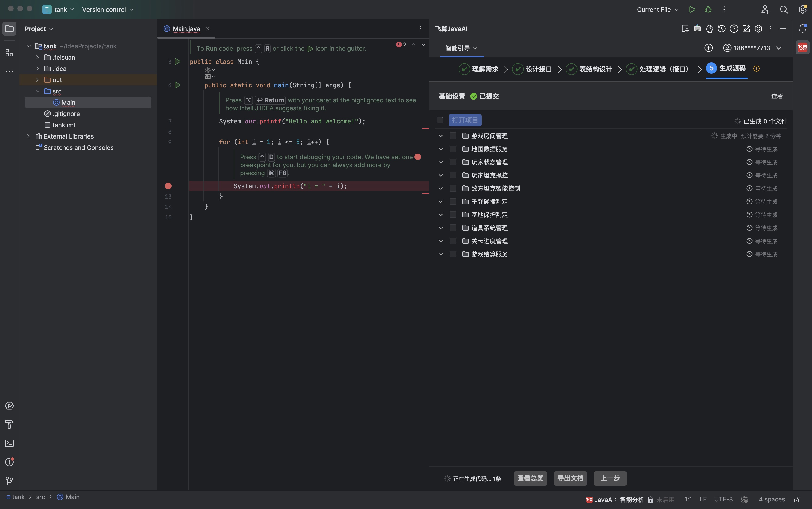
Task: Click the Debug bug icon in the top toolbar
Action: (708, 9)
